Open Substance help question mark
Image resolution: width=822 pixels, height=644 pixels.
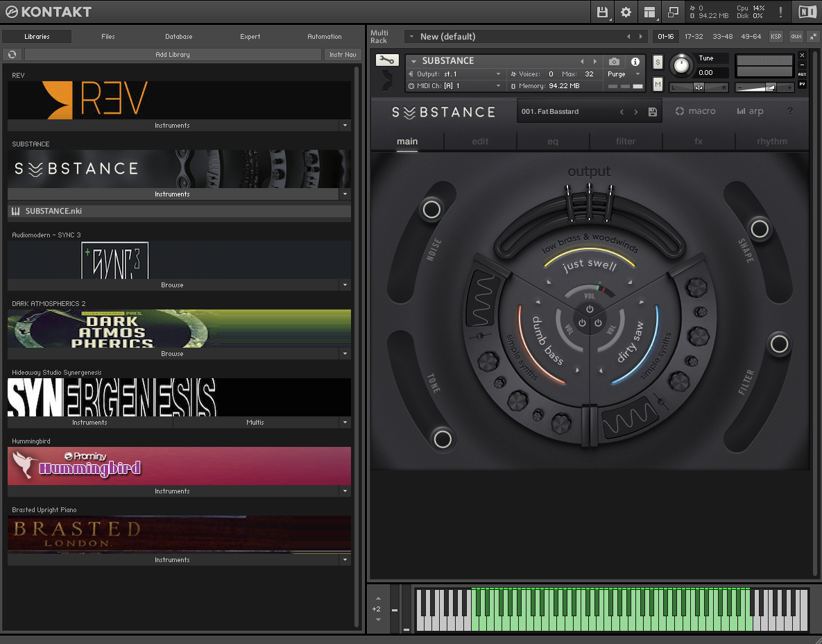click(789, 111)
